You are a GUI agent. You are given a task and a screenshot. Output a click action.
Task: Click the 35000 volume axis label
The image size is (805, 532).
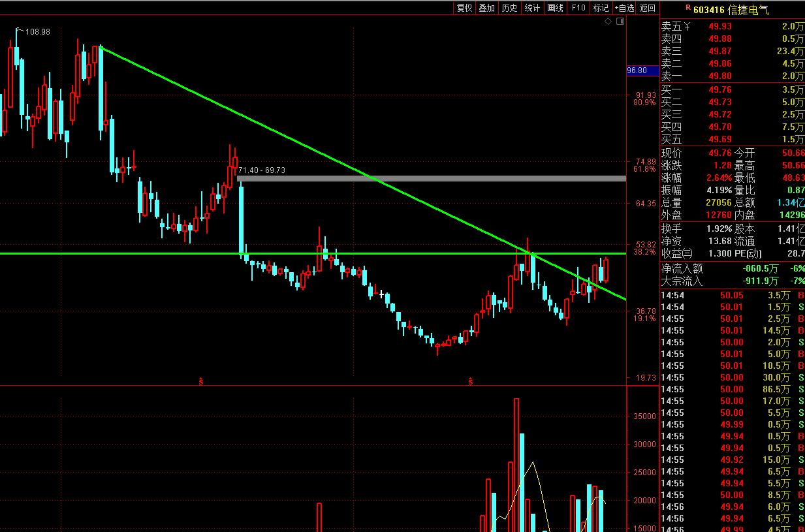pos(644,416)
